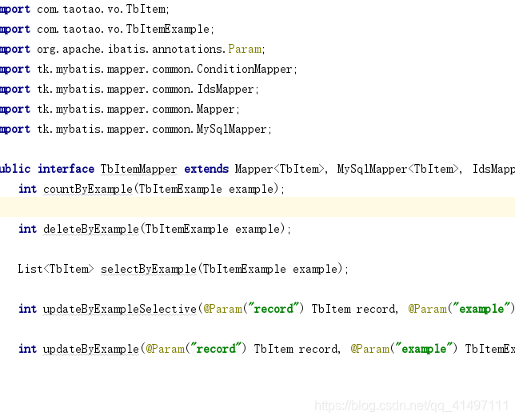Click the updateByExample method name on the last line
This screenshot has height=420, width=515.
tap(91, 350)
